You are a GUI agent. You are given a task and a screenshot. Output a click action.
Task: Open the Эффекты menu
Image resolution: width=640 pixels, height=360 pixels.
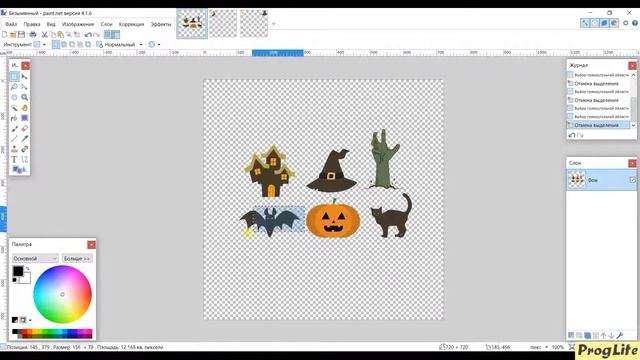coord(161,24)
